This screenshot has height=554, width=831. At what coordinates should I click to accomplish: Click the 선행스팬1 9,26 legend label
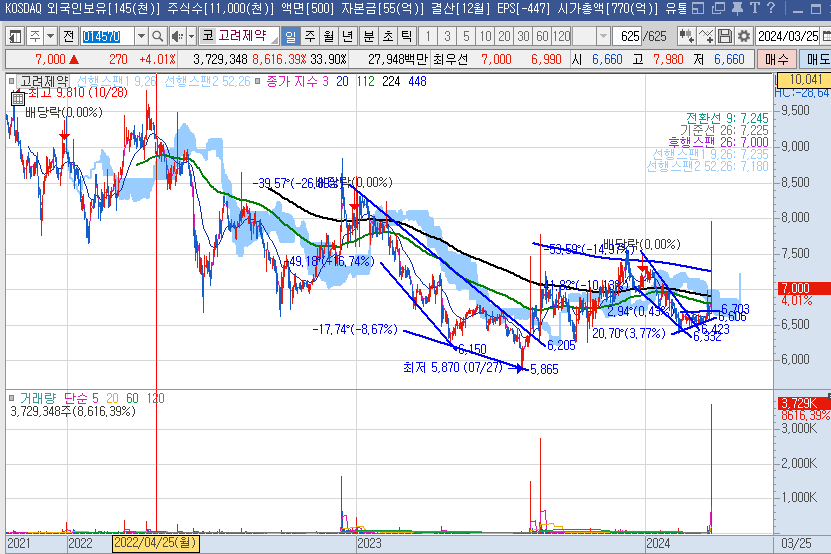[116, 81]
